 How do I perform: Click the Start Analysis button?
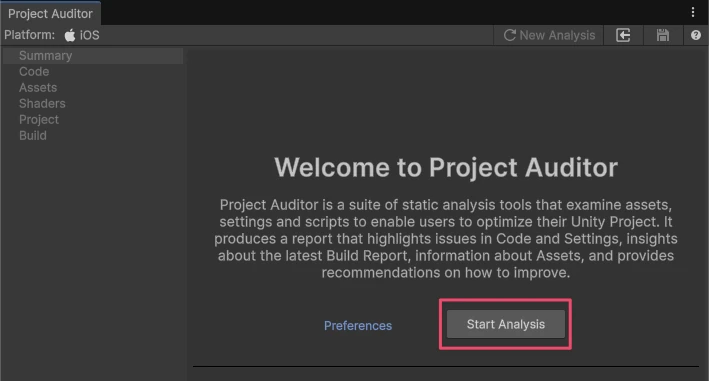[506, 324]
